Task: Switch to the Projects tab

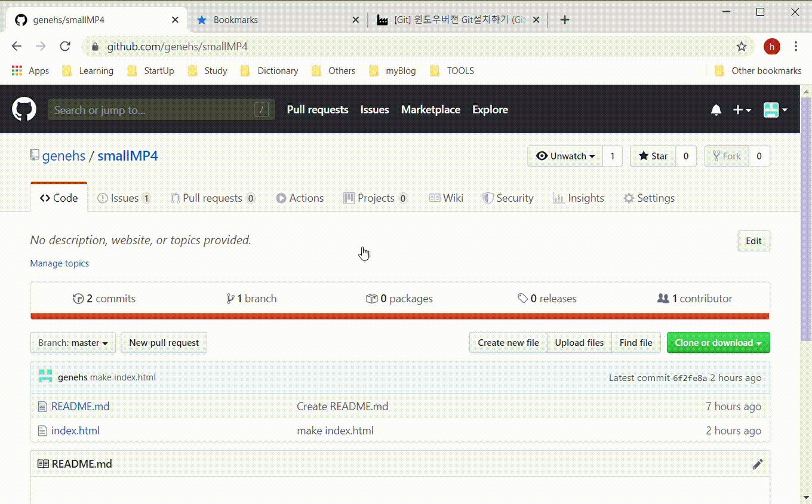Action: [x=376, y=198]
